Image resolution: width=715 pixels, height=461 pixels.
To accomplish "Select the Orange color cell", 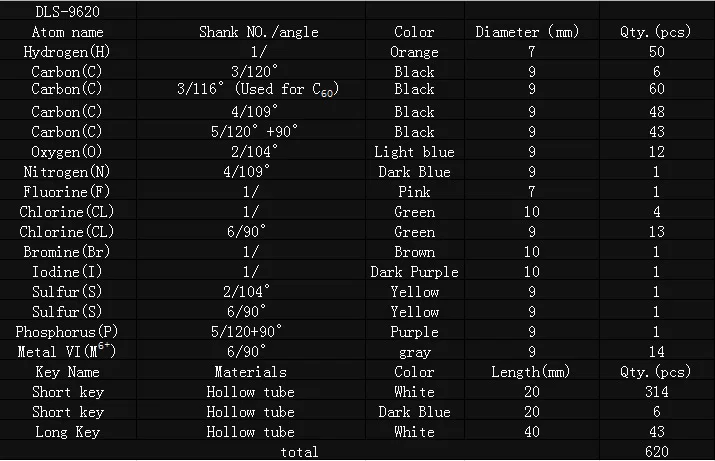I will pyautogui.click(x=414, y=52).
